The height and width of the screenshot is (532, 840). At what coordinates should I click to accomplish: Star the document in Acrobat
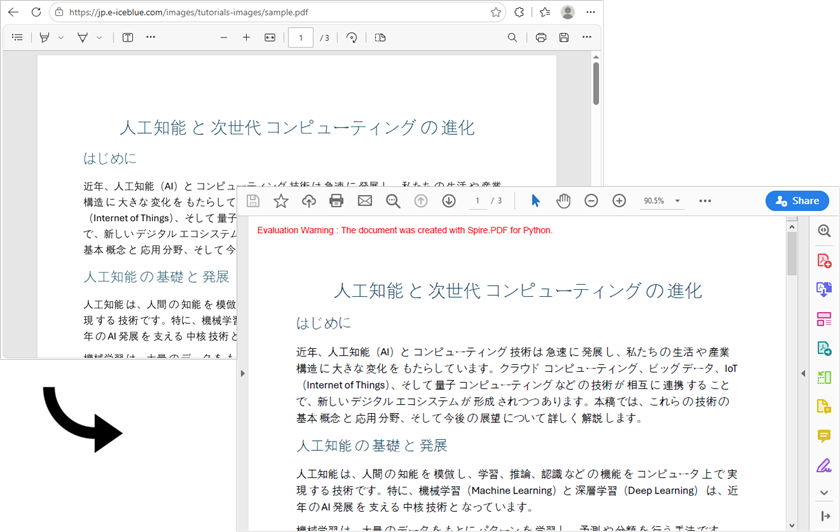(281, 201)
